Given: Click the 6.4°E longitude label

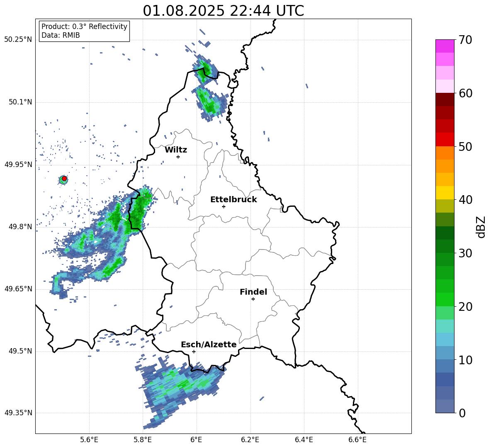Looking at the screenshot, I should [x=304, y=440].
